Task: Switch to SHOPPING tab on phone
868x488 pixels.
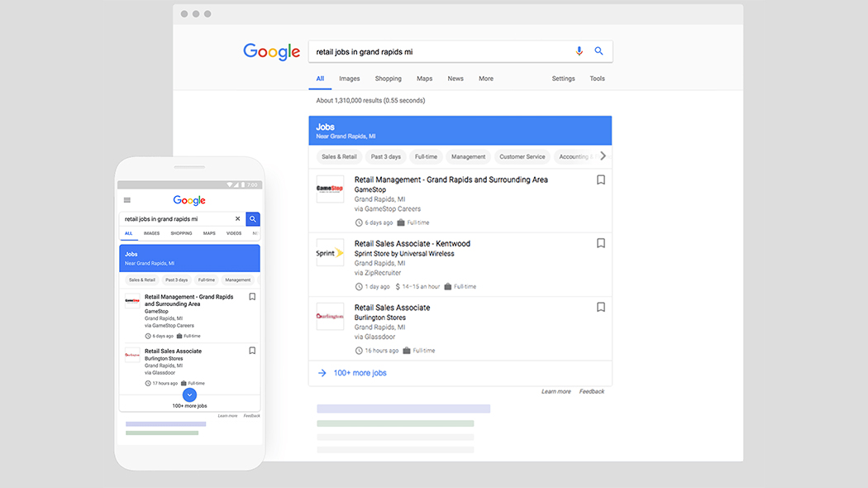Action: [x=181, y=234]
